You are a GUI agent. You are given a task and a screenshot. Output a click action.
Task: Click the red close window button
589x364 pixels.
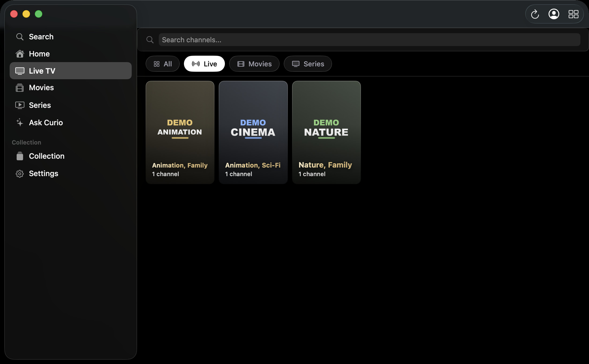14,14
